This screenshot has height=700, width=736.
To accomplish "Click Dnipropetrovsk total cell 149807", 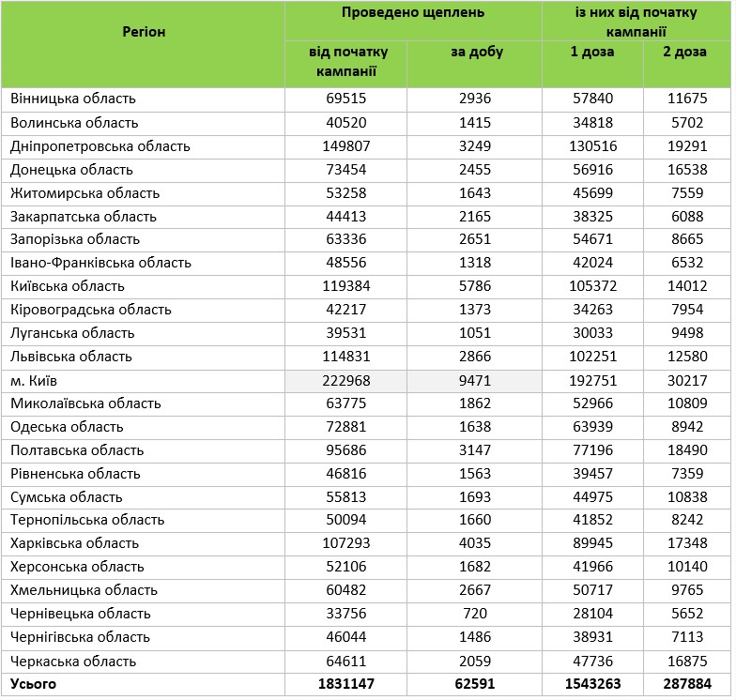I will (x=345, y=146).
